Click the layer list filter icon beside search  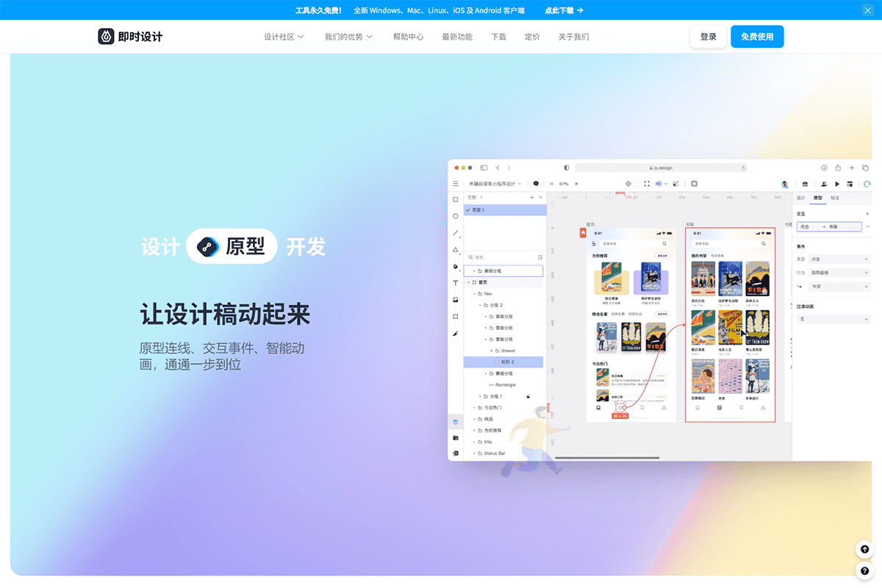(x=540, y=257)
